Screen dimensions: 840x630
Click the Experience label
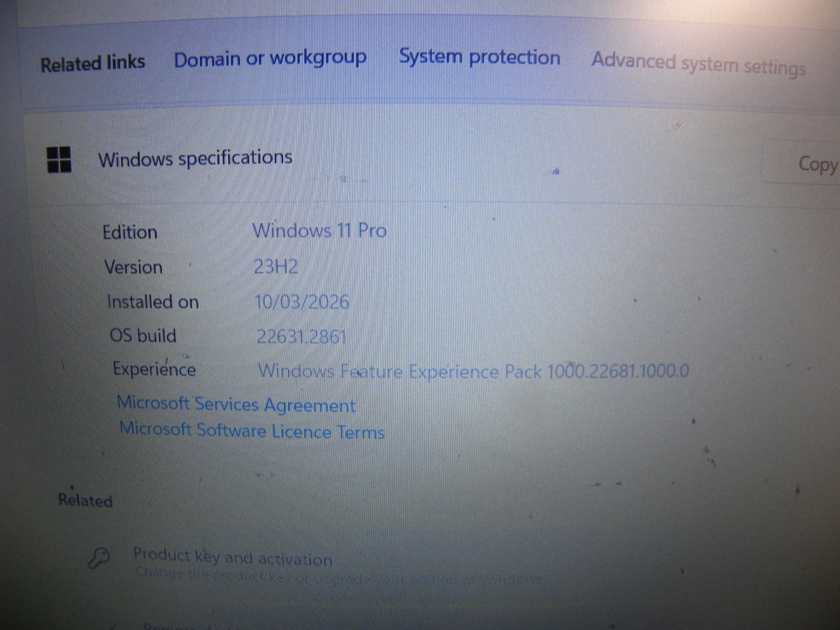154,369
